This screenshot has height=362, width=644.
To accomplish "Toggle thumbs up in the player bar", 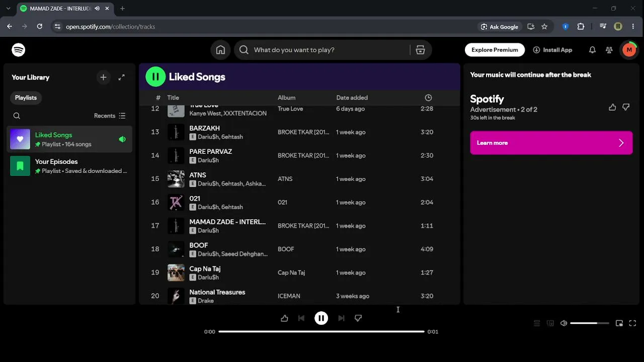I will 284,318.
